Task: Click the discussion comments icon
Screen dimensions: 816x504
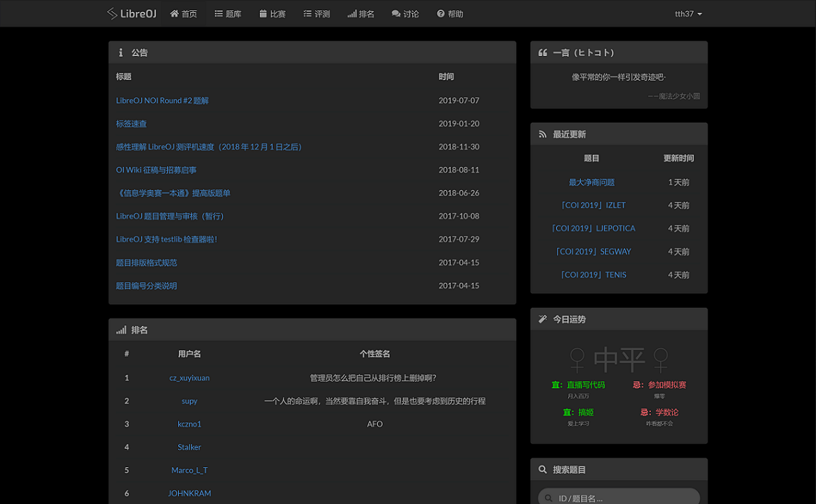Action: (x=396, y=14)
